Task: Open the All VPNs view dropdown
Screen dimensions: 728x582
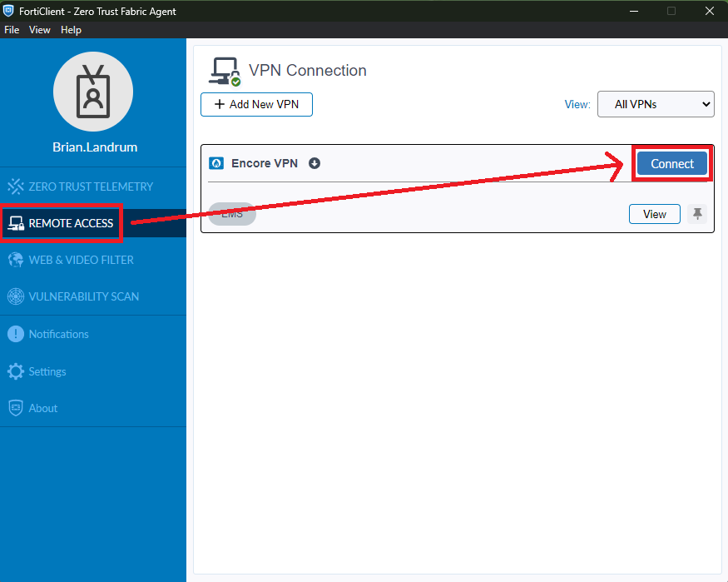Action: tap(656, 104)
